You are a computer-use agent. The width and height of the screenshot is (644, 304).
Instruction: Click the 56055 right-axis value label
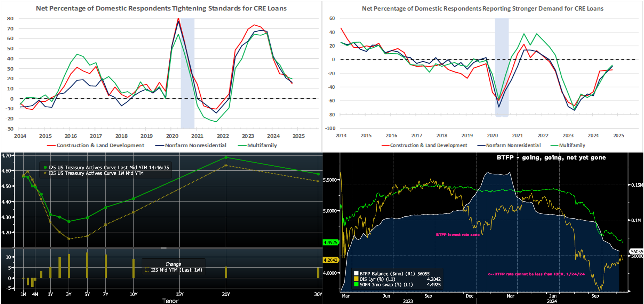(637, 251)
